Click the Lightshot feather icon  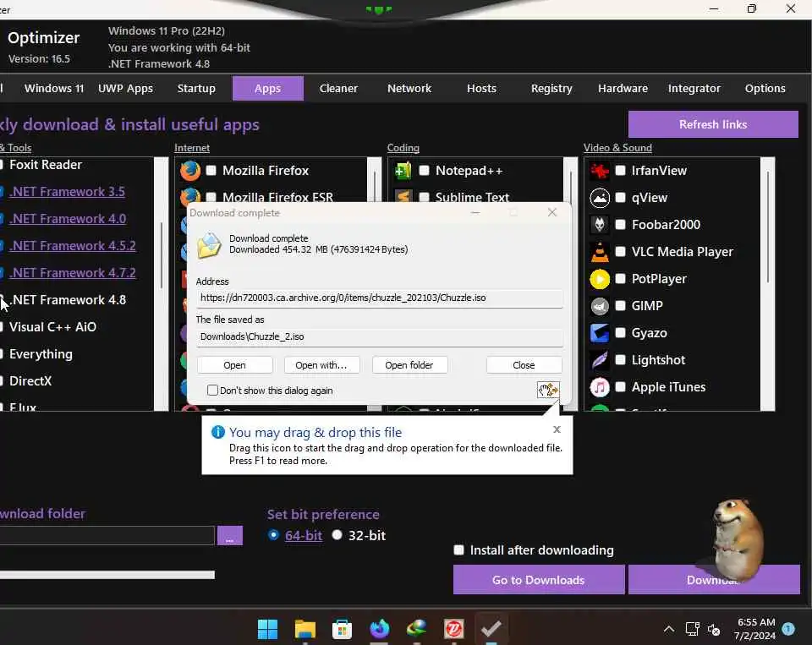click(600, 360)
